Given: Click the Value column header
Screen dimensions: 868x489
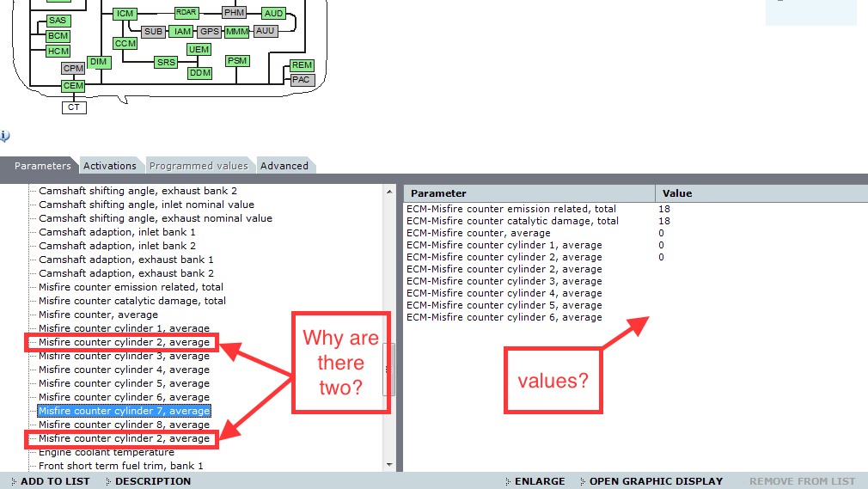Looking at the screenshot, I should coord(677,193).
